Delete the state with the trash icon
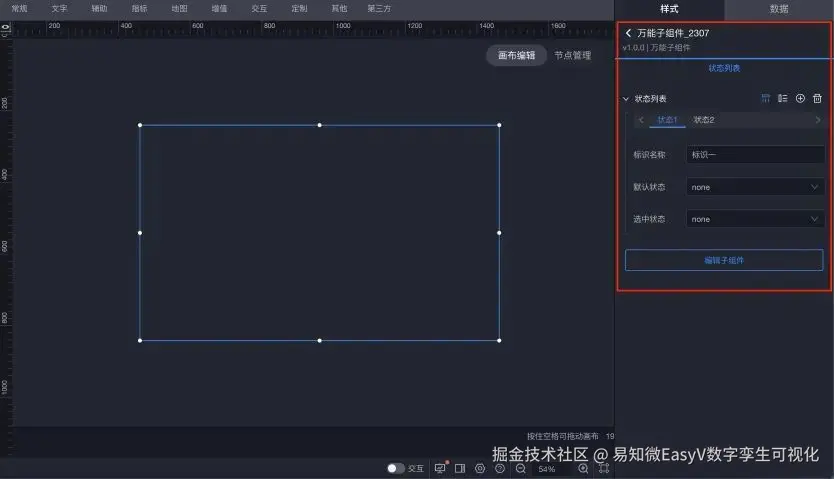The height and width of the screenshot is (479, 834). pos(817,98)
